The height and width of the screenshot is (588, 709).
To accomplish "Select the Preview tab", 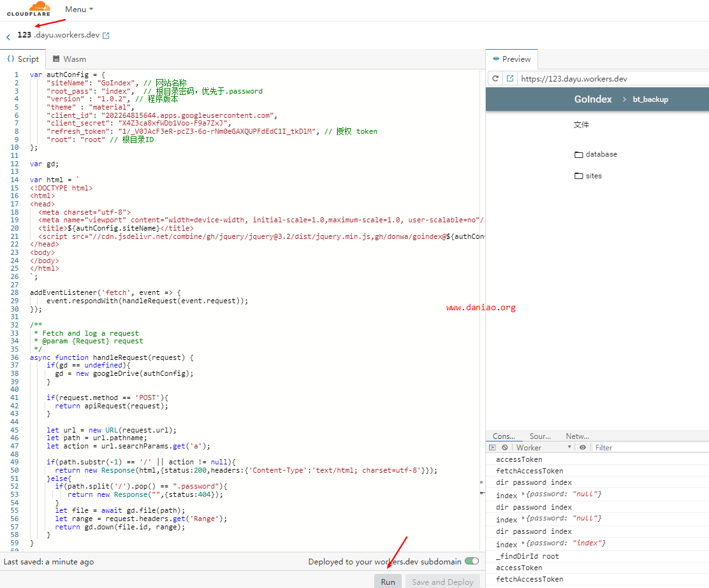I will click(512, 59).
